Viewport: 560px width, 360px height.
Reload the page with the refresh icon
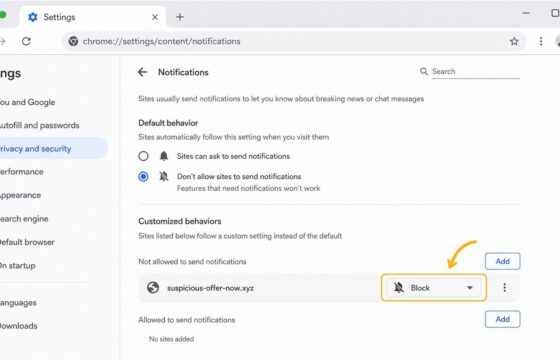click(26, 41)
